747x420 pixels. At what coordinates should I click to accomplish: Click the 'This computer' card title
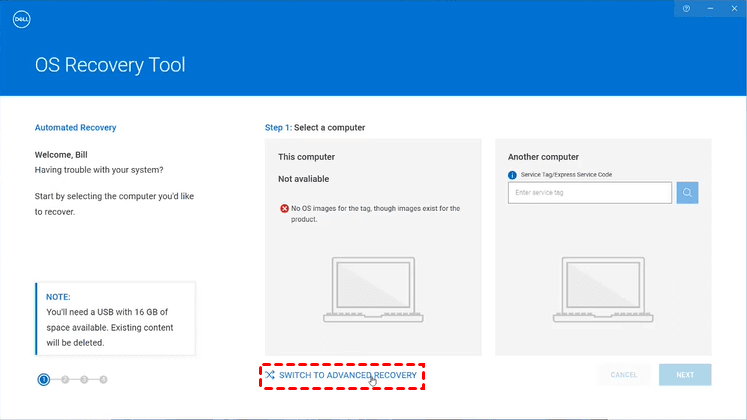pos(306,157)
